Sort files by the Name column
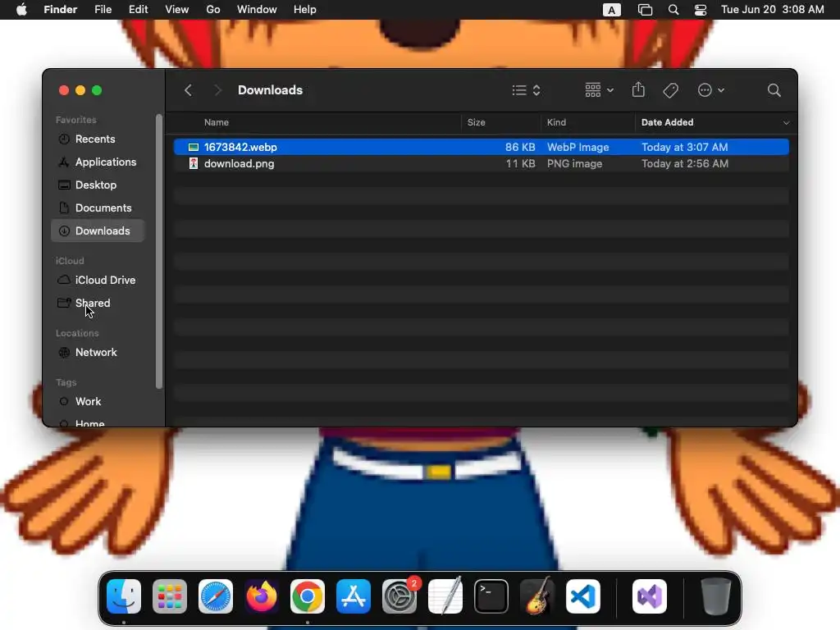 pos(216,122)
